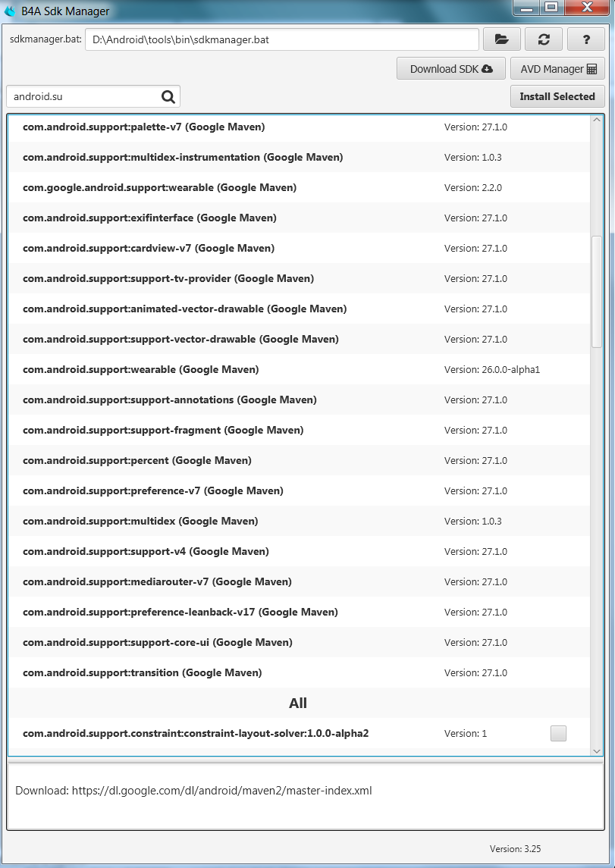Screen dimensions: 615x868
Task: Click Install Selected button
Action: pos(557,96)
